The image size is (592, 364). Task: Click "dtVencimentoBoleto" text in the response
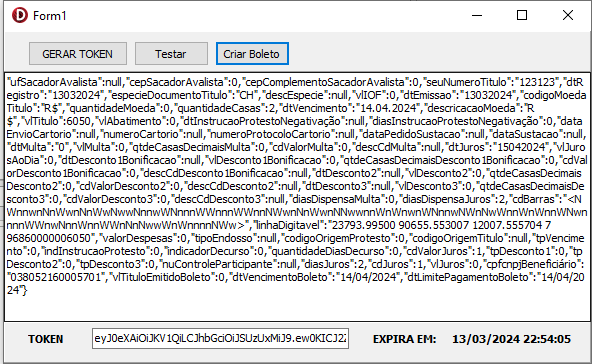pyautogui.click(x=279, y=278)
